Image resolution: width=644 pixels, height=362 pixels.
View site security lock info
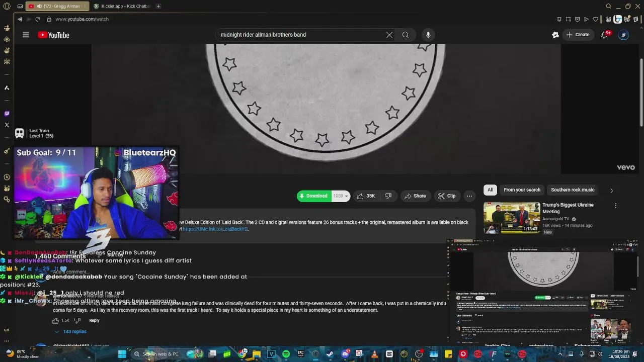(x=49, y=19)
